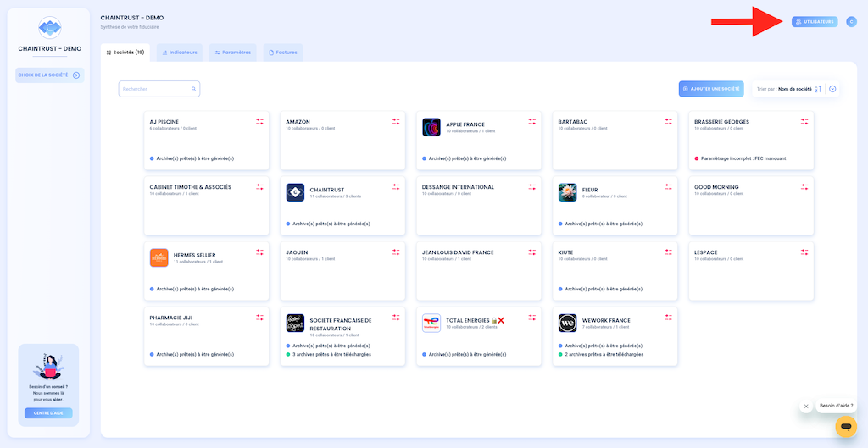Open settings icon on DESSANGE INTERNATIONAL card
The image size is (868, 448).
[x=532, y=187]
